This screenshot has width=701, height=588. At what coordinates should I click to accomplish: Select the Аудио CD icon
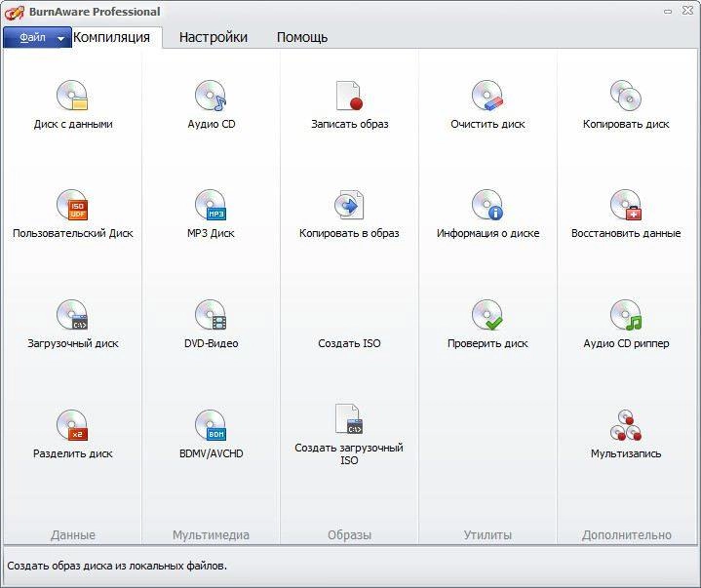211,96
